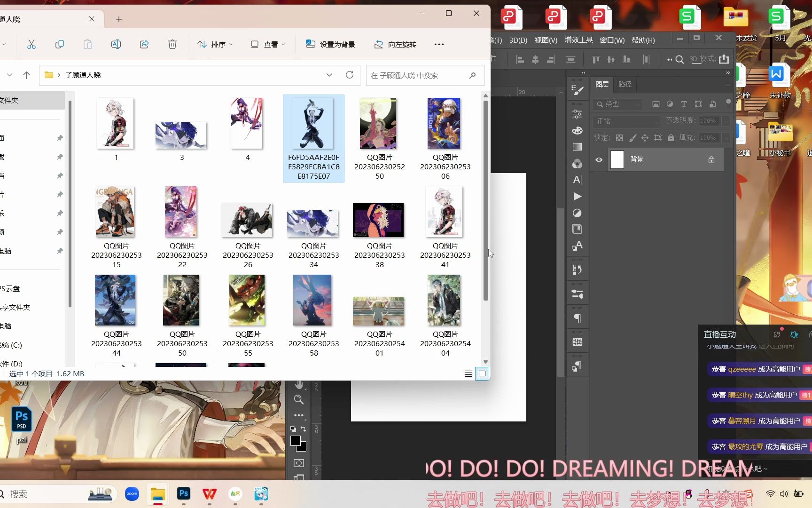Select the Hand tool in Photoshop toolbar
The width and height of the screenshot is (812, 508).
click(299, 385)
